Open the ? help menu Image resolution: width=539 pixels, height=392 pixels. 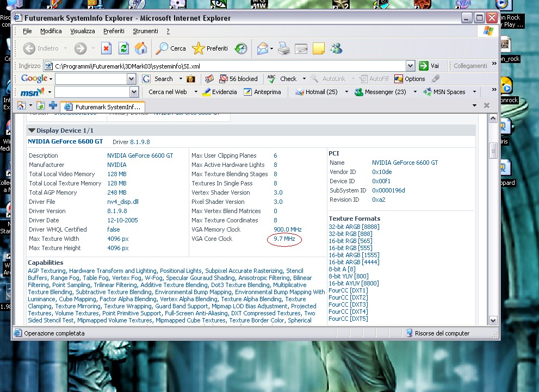click(168, 31)
